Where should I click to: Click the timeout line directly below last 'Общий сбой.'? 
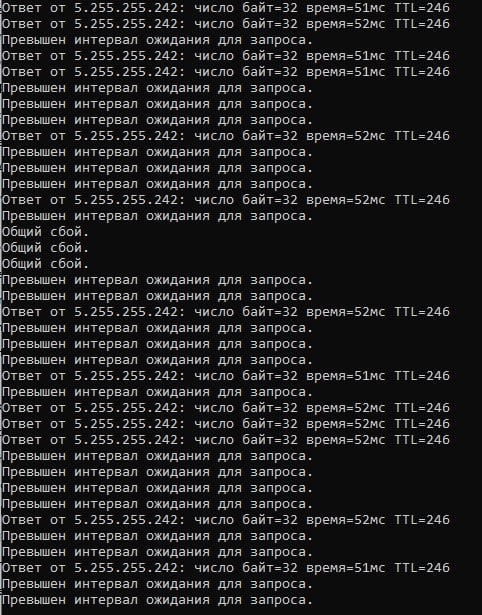pos(157,280)
